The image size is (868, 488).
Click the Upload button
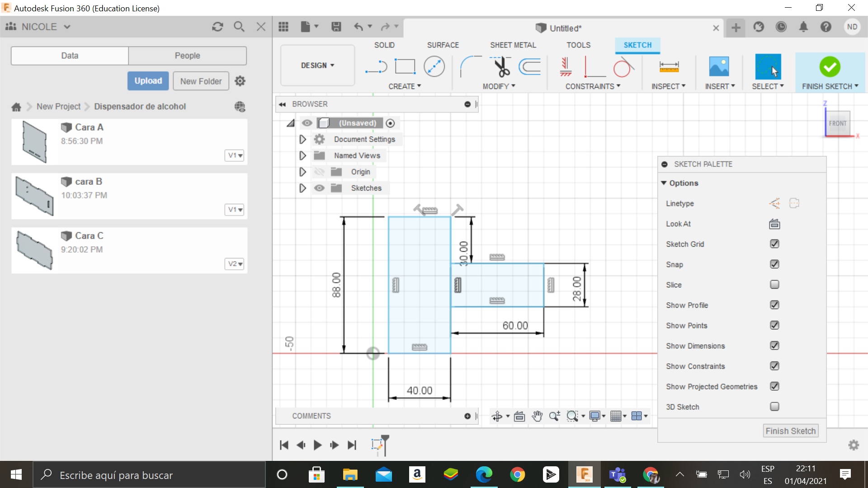[x=147, y=80]
